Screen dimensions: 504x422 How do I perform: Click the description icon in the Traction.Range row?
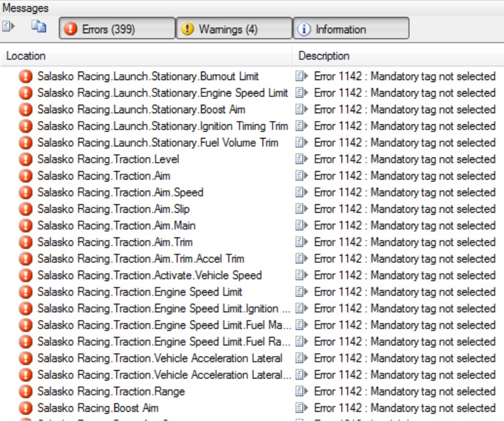(x=302, y=391)
